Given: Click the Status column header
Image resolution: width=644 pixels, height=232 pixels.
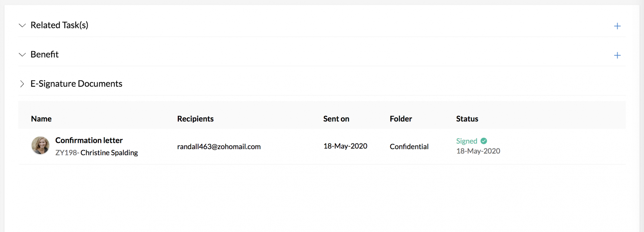Looking at the screenshot, I should coord(467,119).
